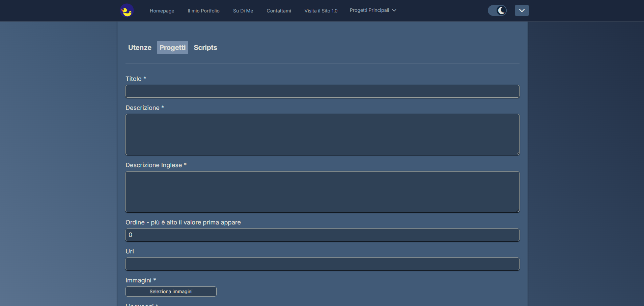Click the Seleziona immagini button
The width and height of the screenshot is (644, 306).
[171, 292]
